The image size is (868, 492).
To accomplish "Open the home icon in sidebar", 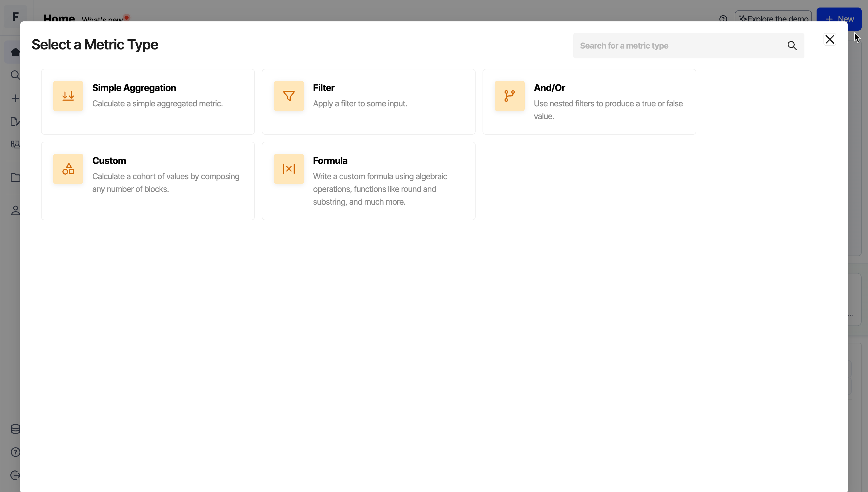I will point(15,52).
